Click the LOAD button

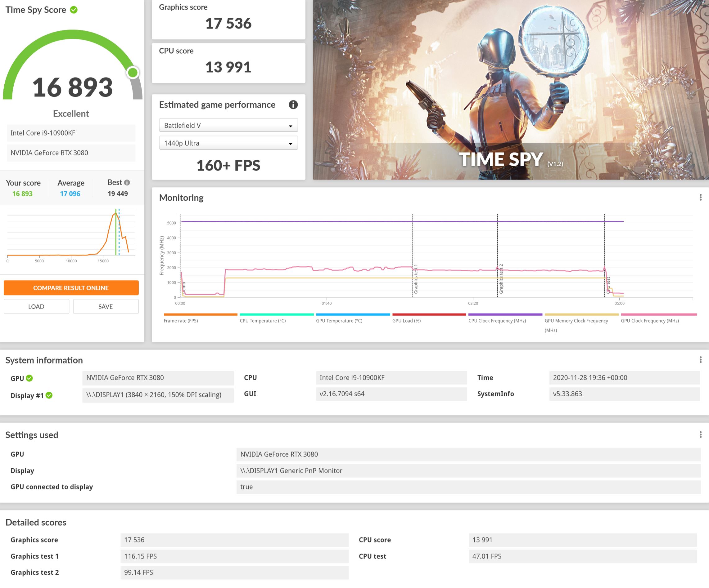pos(37,306)
